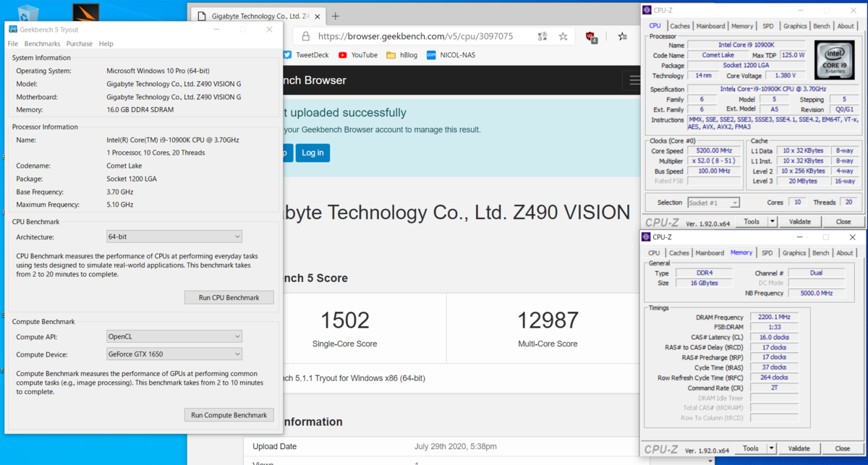Click the Run Compute Benchmark button

229,415
